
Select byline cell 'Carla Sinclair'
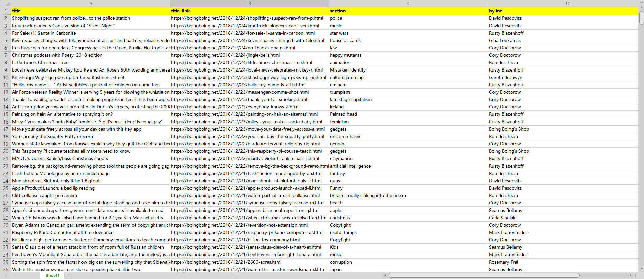(x=563, y=218)
